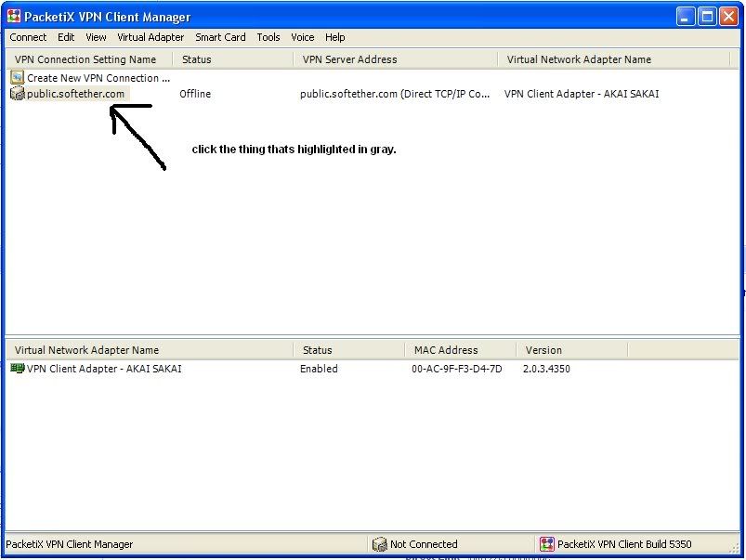Select VPN Client Adapter - AKAI SAKAI in adapter list
This screenshot has height=560, width=746.
(x=104, y=369)
